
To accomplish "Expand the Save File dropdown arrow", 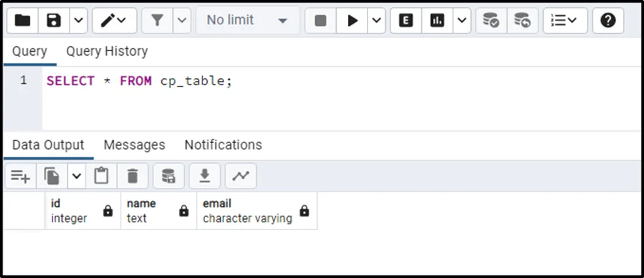I will tap(78, 20).
